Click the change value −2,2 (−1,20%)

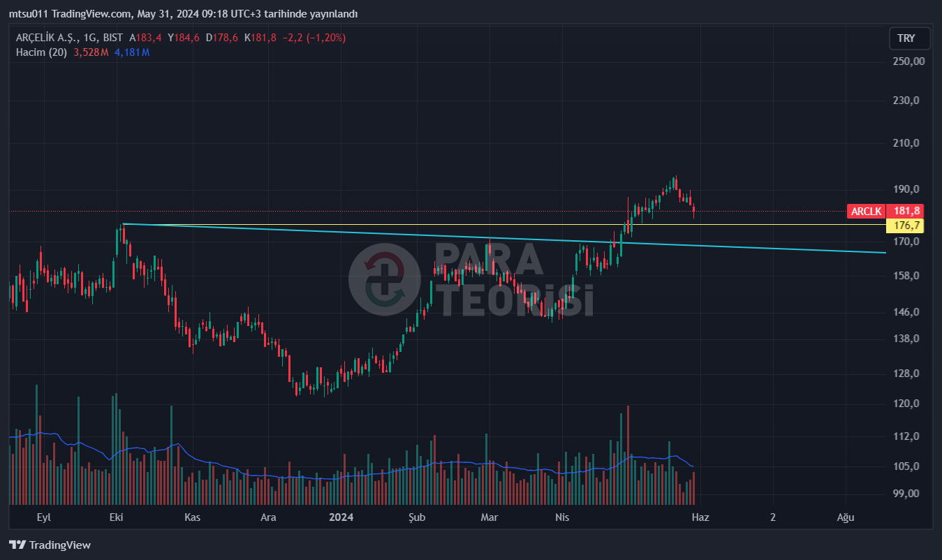pyautogui.click(x=314, y=38)
